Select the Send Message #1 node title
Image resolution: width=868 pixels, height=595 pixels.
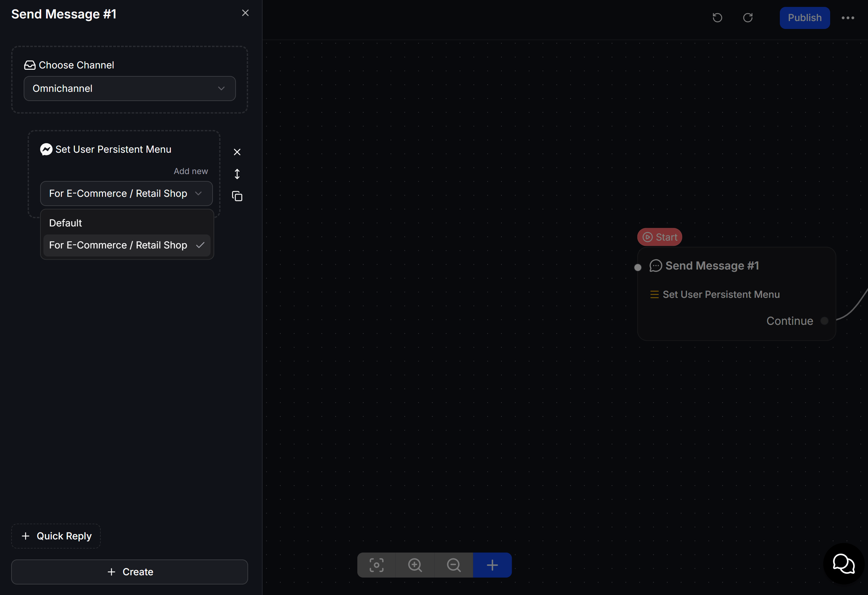[x=712, y=266]
